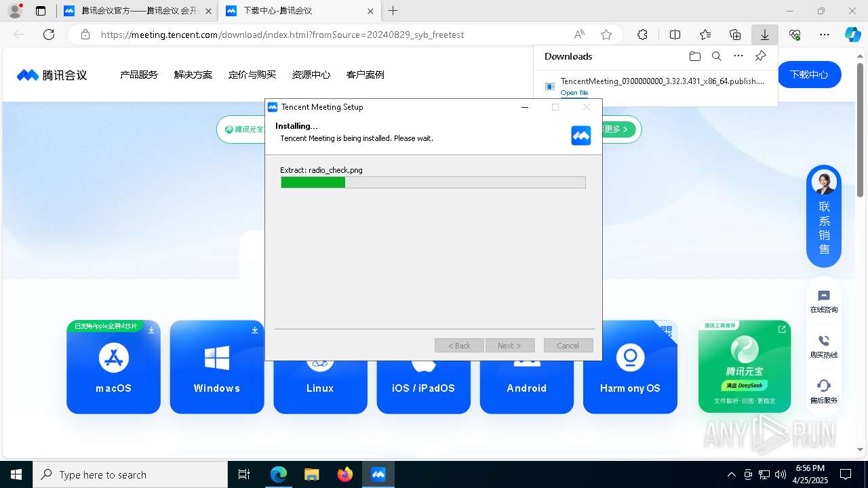This screenshot has height=488, width=868.
Task: Click the 腾讯元宝 banner pill
Action: pos(241,129)
